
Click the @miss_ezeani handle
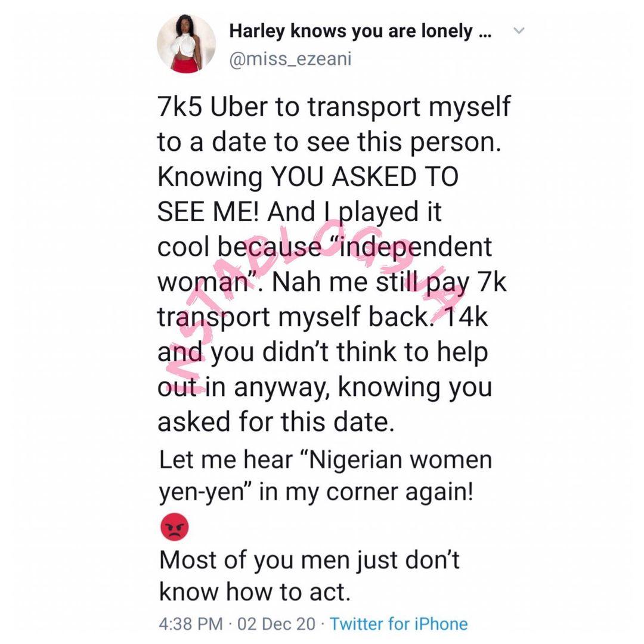tap(290, 58)
